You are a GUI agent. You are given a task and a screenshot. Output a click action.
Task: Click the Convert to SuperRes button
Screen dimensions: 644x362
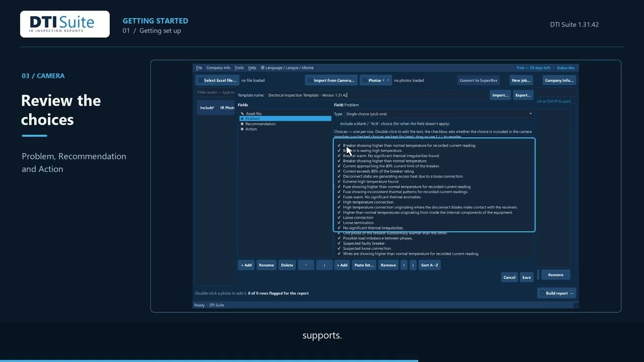click(x=478, y=80)
